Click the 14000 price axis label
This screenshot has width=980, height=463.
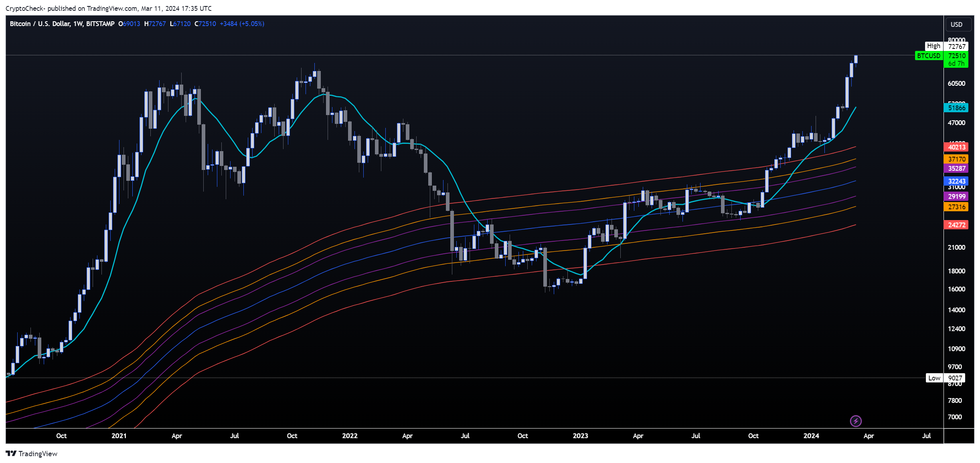(x=956, y=310)
